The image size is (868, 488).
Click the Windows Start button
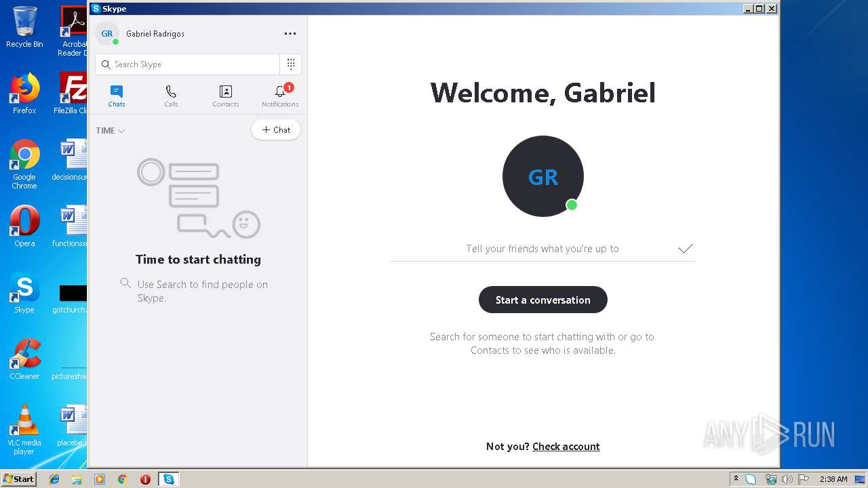18,479
